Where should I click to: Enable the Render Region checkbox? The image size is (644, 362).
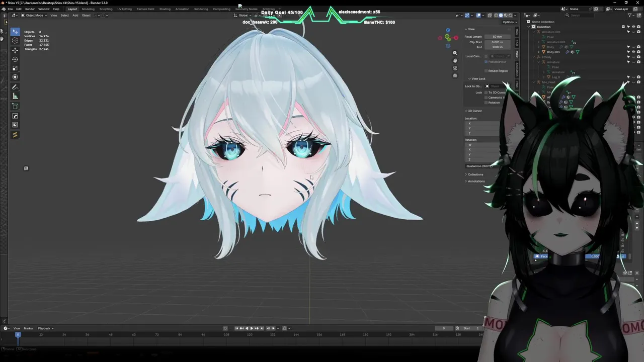(486, 71)
